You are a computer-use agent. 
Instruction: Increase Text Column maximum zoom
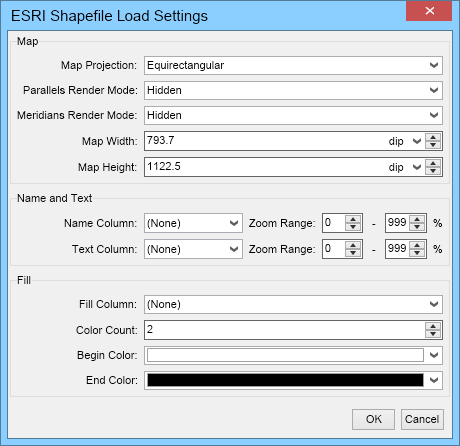(417, 245)
